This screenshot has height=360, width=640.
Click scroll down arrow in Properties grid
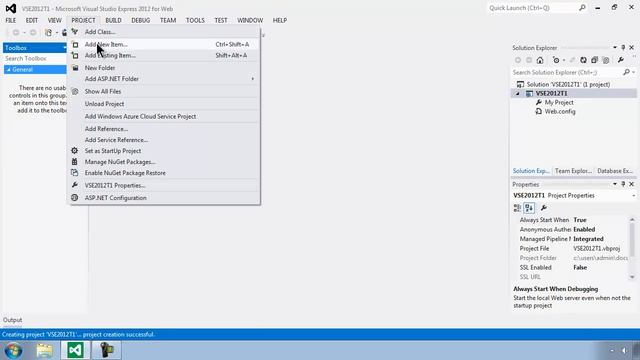(632, 277)
